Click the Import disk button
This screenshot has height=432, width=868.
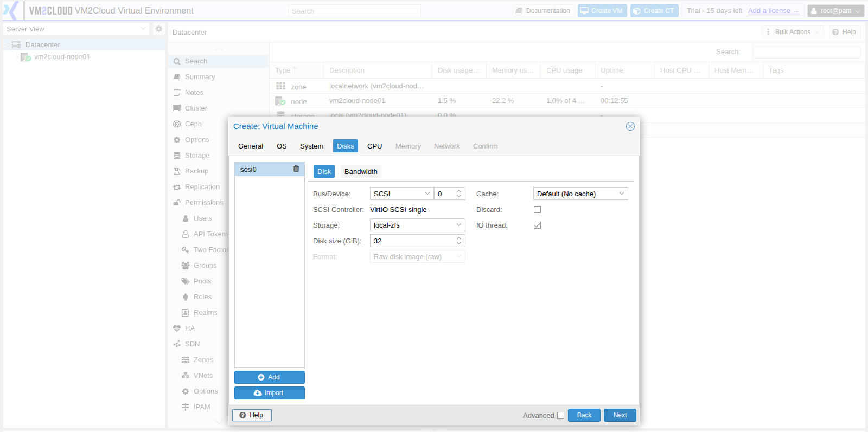[270, 393]
